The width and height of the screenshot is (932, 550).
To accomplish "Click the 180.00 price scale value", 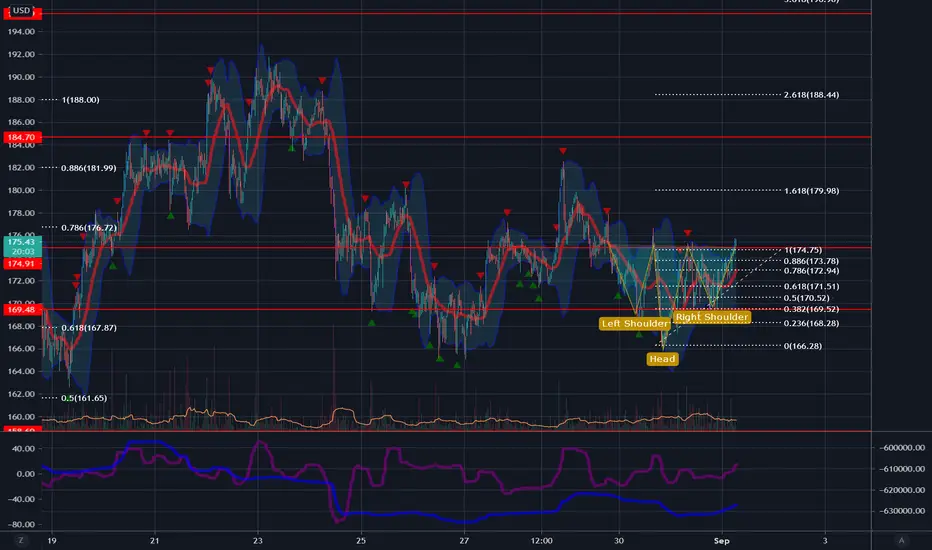I will coord(21,190).
